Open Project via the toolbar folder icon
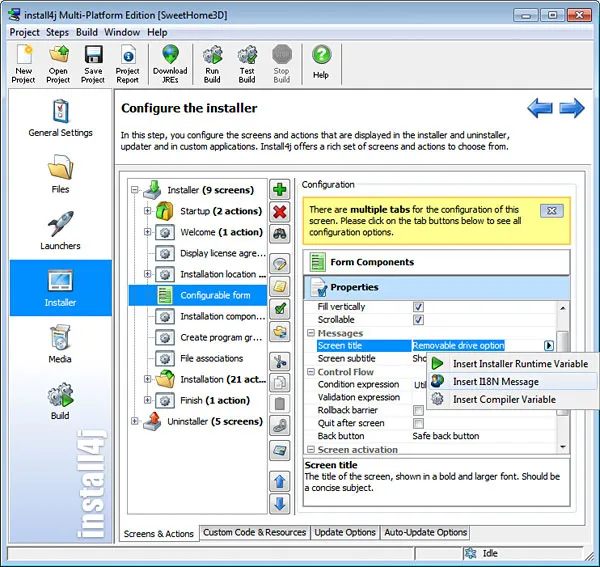Viewport: 600px width, 567px height. (x=58, y=64)
